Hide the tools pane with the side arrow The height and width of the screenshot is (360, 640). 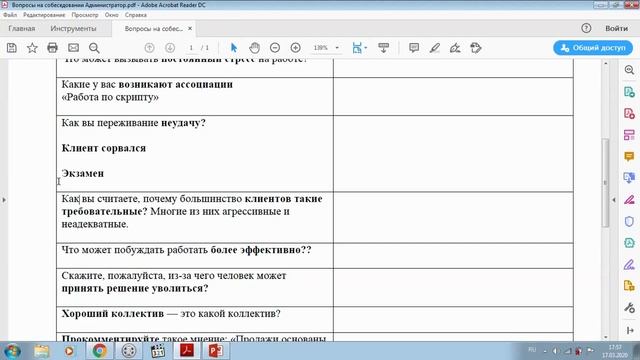click(x=614, y=200)
